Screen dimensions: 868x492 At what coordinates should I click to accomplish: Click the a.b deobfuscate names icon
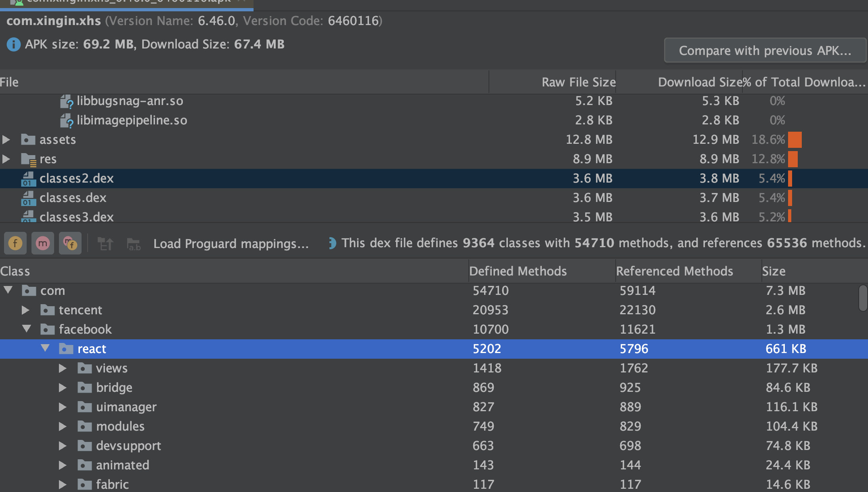134,244
